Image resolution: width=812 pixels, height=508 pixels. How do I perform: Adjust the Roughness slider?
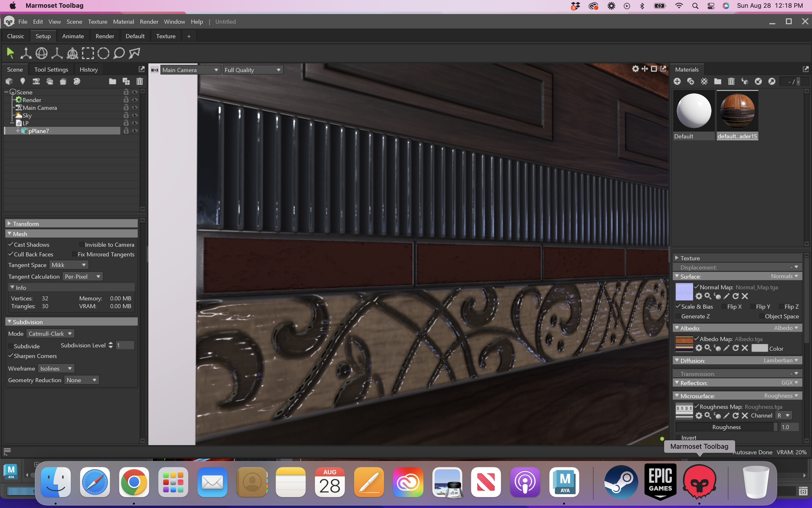tap(726, 427)
